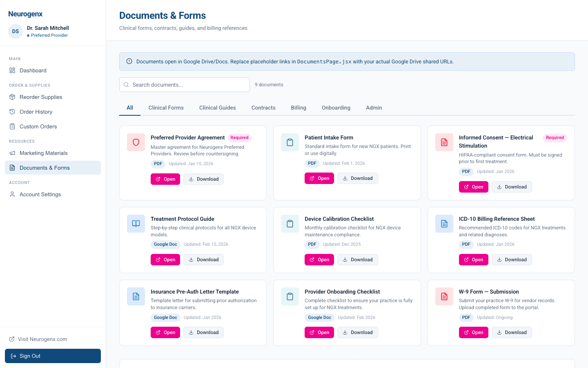Click the book icon on Treatment Protocol Guide
The image size is (588, 368).
pos(136,224)
